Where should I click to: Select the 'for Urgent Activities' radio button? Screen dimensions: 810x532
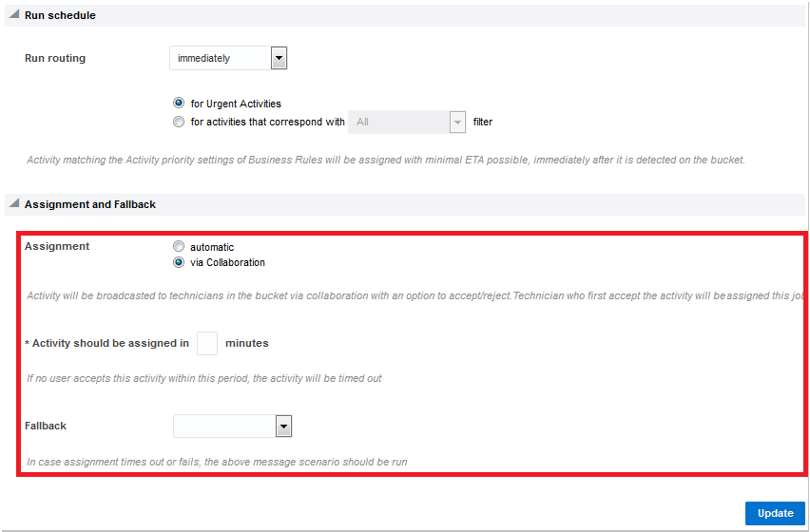179,104
